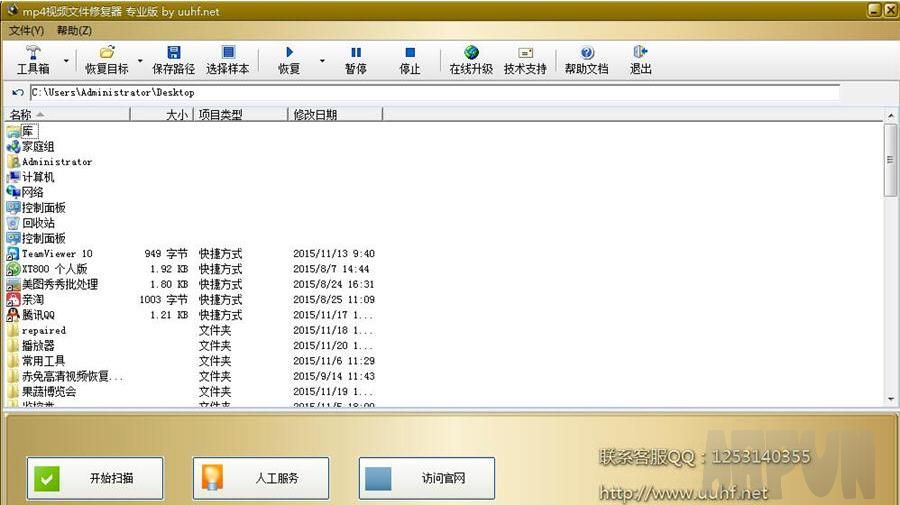Click the size cell 1.92 KB
This screenshot has width=900, height=505.
pos(169,269)
